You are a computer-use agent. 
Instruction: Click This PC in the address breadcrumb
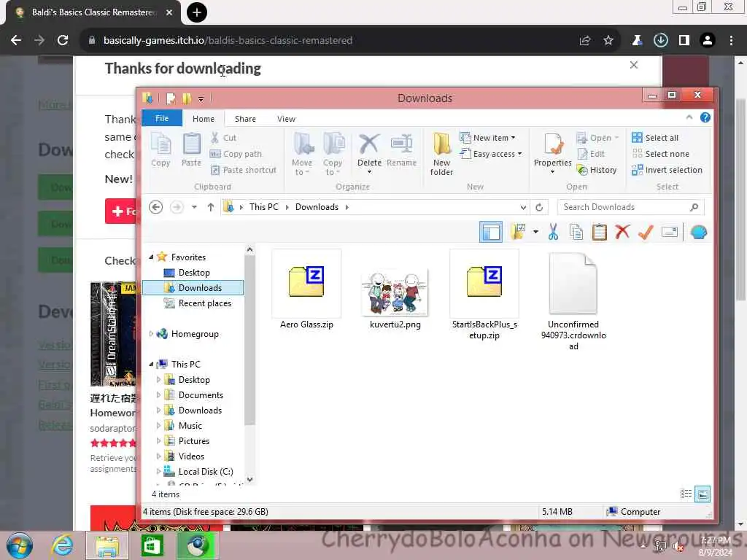pyautogui.click(x=263, y=207)
